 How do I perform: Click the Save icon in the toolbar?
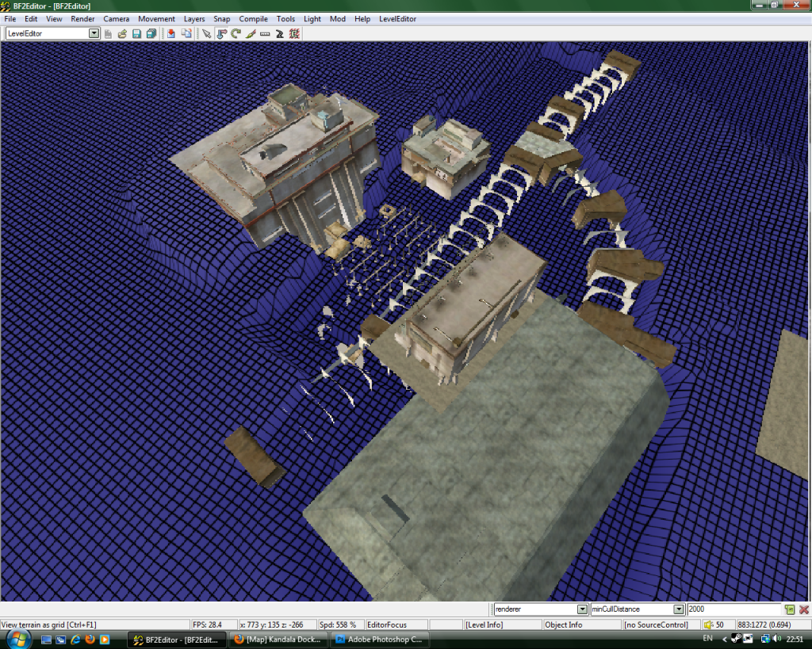pos(136,33)
